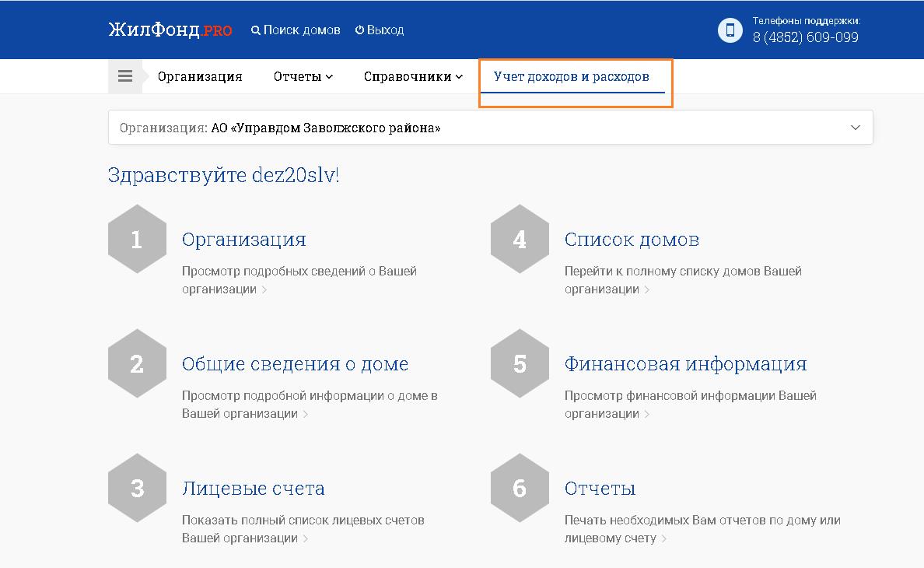
Task: Switch to Учет доходов и расходов tab
Action: click(572, 76)
